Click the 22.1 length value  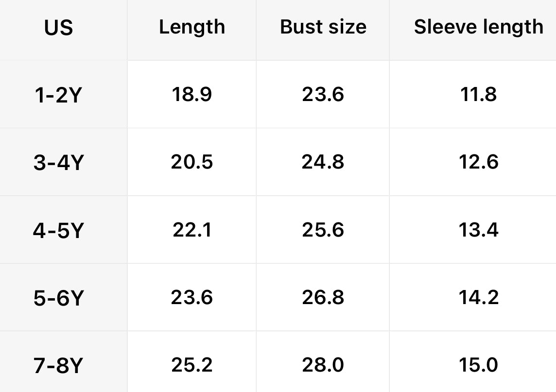[192, 229]
